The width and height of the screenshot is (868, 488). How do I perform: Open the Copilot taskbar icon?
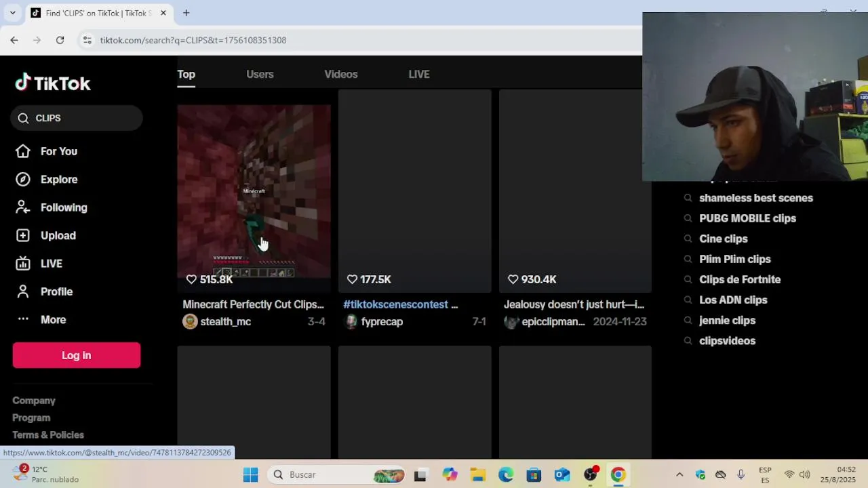click(450, 474)
